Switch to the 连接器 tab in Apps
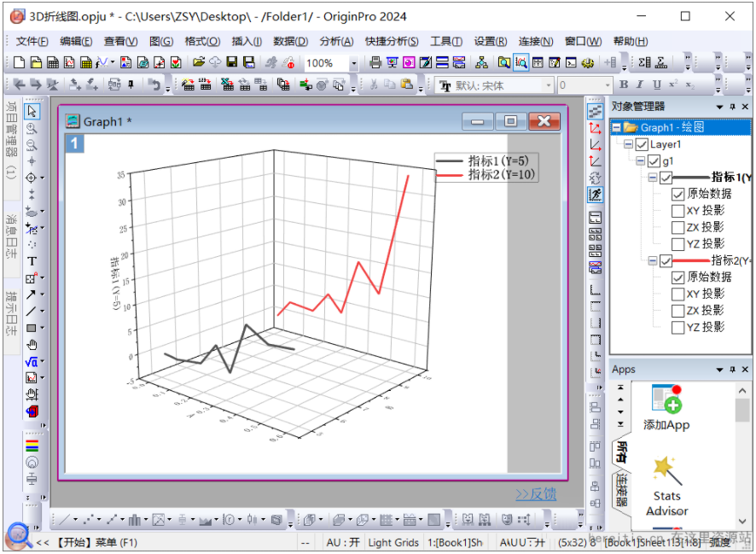Image resolution: width=756 pixels, height=554 pixels. (622, 490)
